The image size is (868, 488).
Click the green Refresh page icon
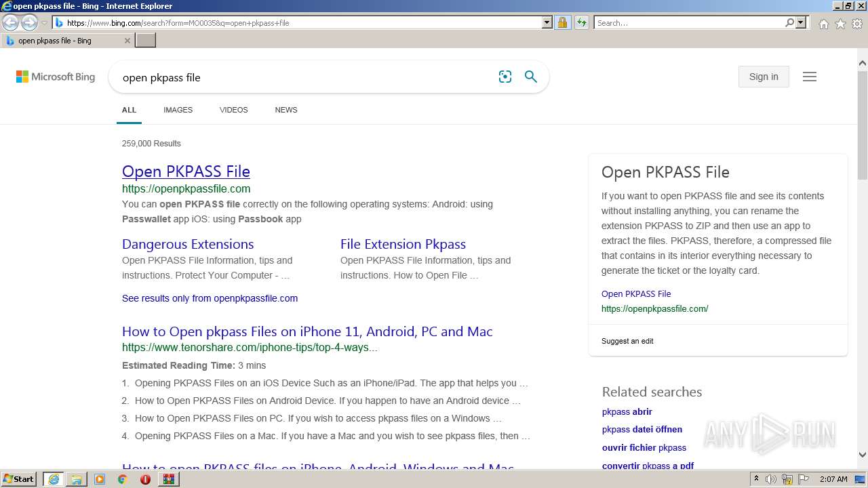coord(582,23)
